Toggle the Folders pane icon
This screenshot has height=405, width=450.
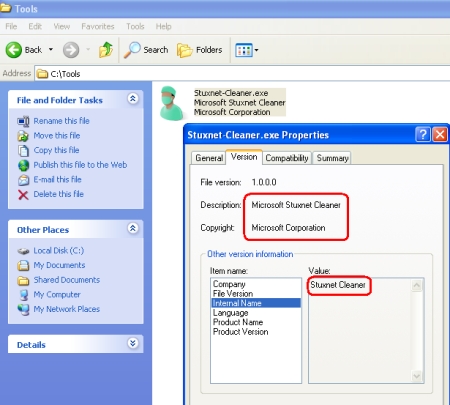[184, 50]
